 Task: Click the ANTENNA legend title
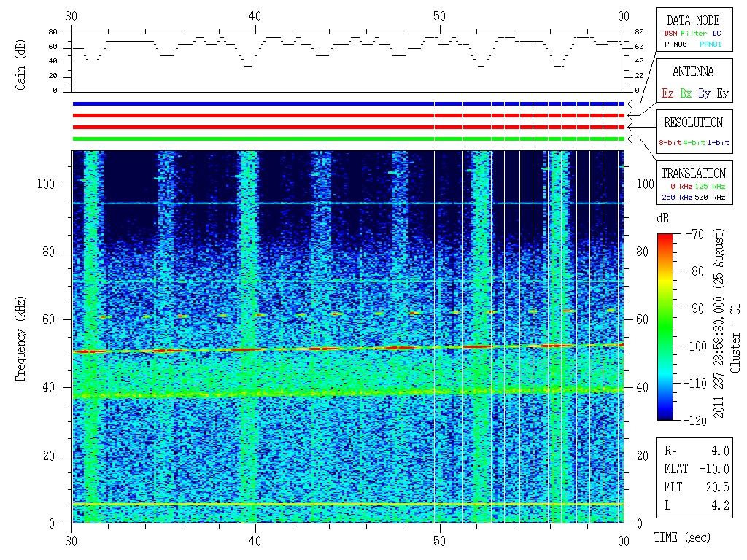pos(693,72)
